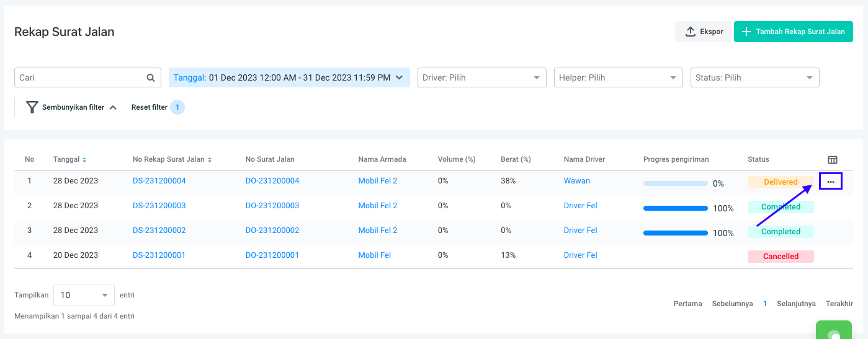Jump to Terakhir page
The height and width of the screenshot is (339, 868).
839,304
